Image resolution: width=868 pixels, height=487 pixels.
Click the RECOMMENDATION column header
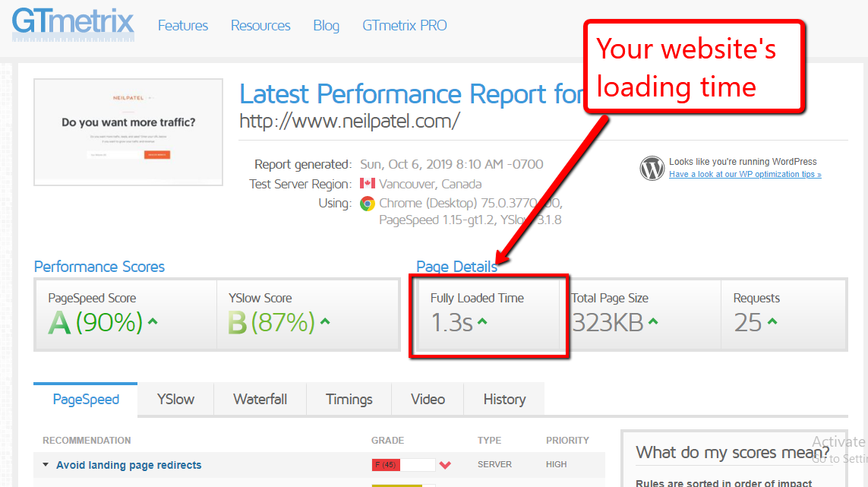pyautogui.click(x=87, y=441)
